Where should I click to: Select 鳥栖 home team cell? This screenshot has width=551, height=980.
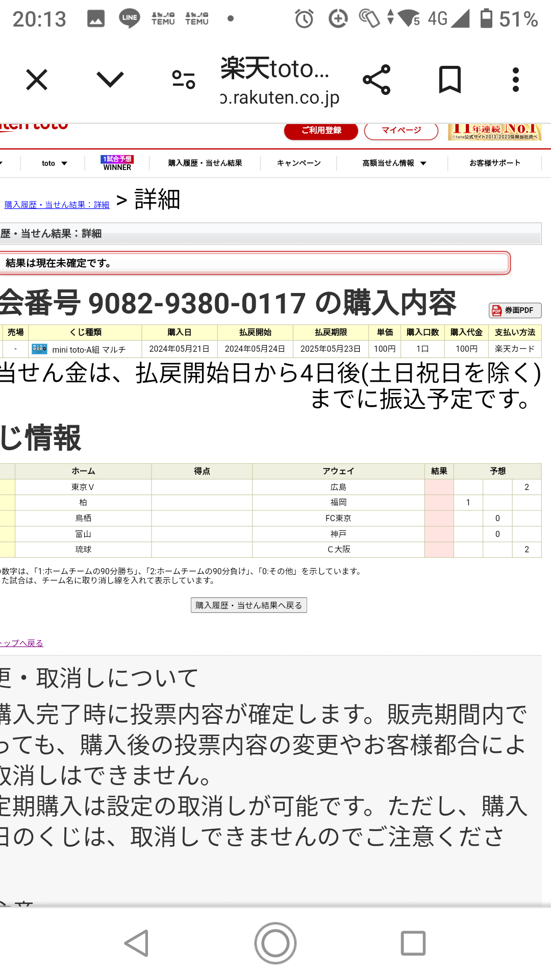[83, 519]
